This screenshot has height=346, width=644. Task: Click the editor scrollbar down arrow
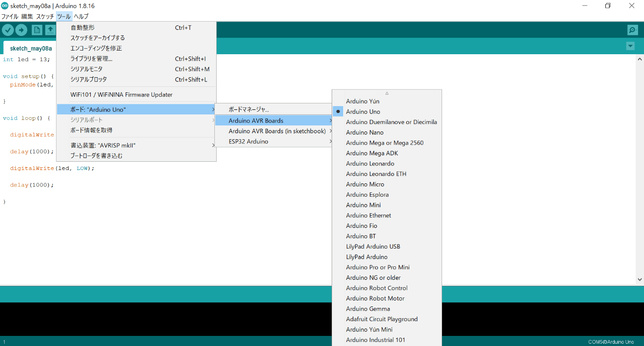640,279
